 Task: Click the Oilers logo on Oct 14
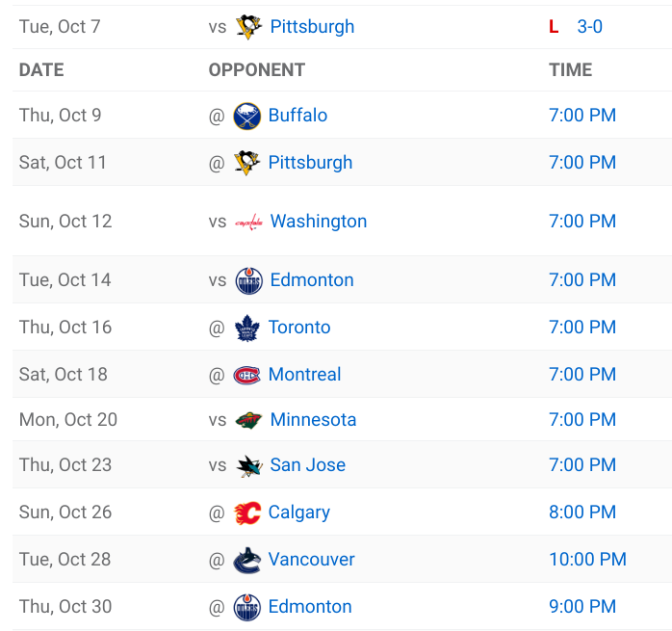tap(248, 280)
